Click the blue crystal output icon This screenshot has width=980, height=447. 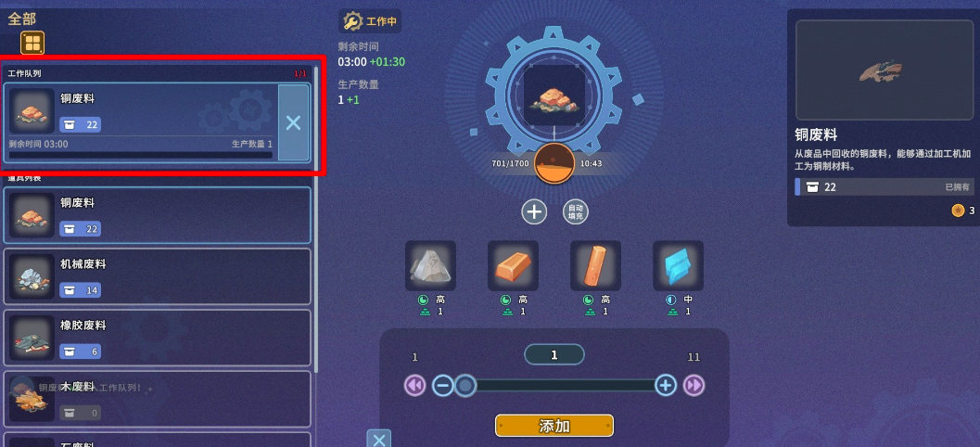(x=678, y=266)
